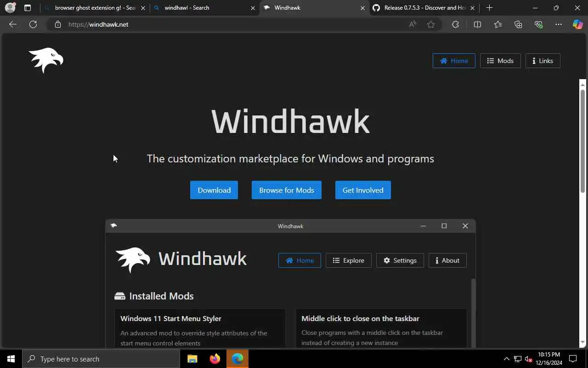The width and height of the screenshot is (588, 368).
Task: Toggle split screen icon
Action: pos(477,24)
